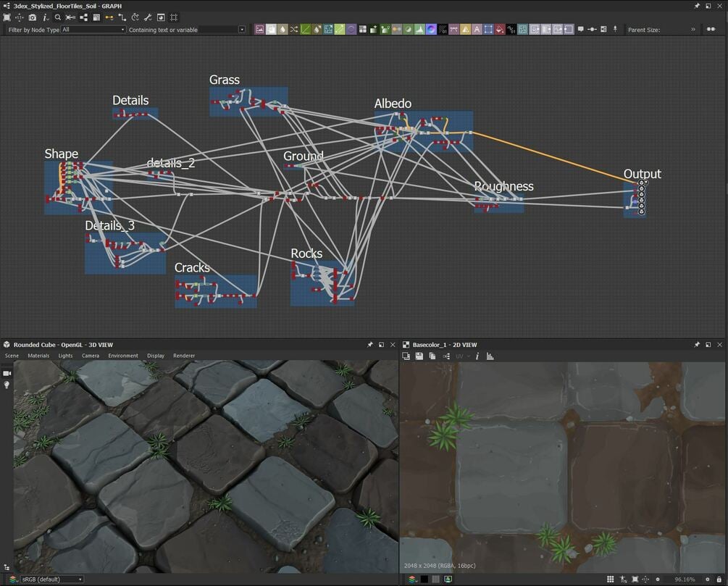
Task: Click the gray background swatch in 2D View
Action: 435,579
